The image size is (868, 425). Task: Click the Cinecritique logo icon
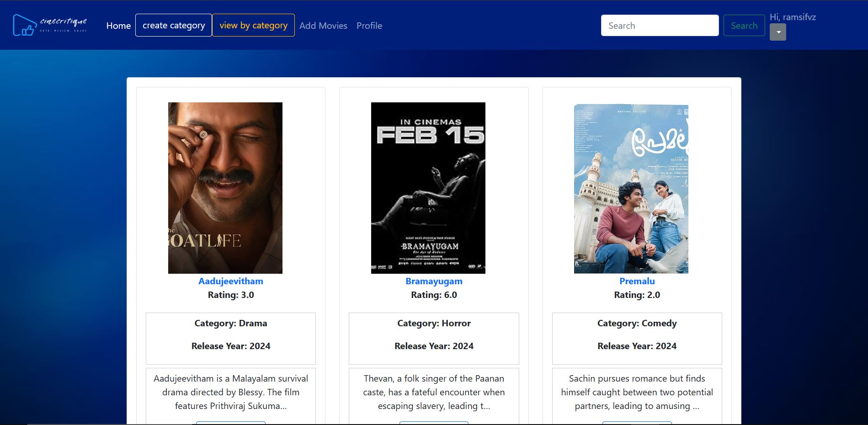point(25,25)
